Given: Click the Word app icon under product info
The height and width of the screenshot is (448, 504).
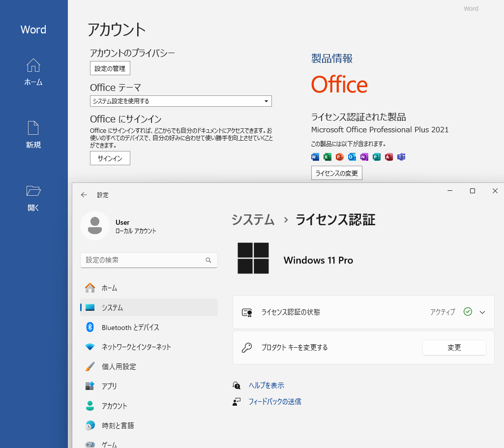Looking at the screenshot, I should point(315,157).
